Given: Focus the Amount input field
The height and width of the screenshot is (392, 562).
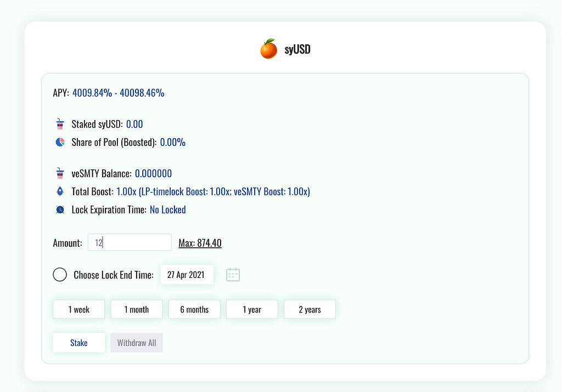Looking at the screenshot, I should point(130,242).
